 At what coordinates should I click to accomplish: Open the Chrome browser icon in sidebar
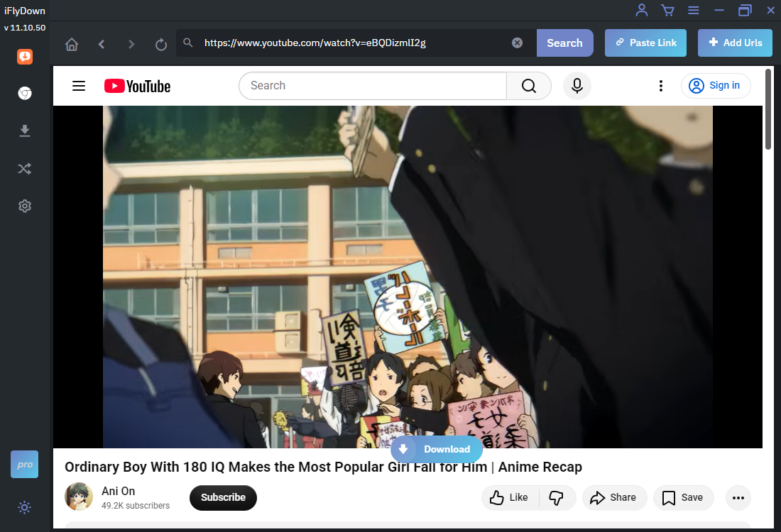(25, 94)
